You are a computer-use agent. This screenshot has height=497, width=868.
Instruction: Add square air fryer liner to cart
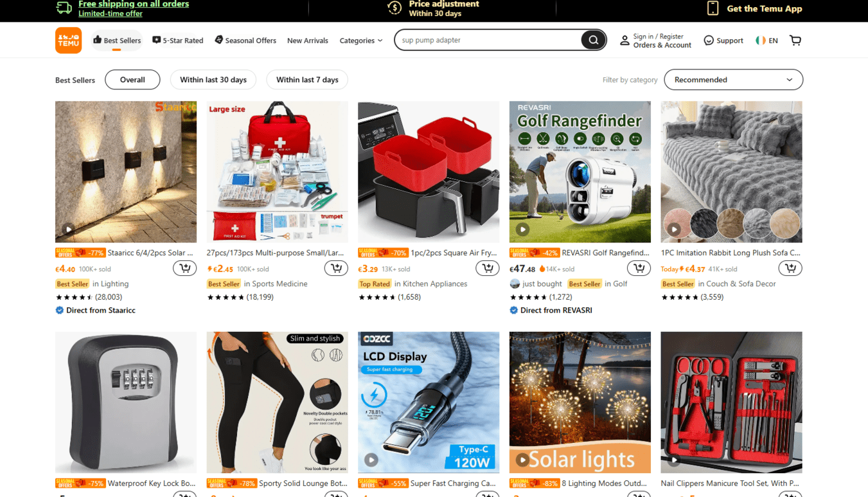coord(488,268)
